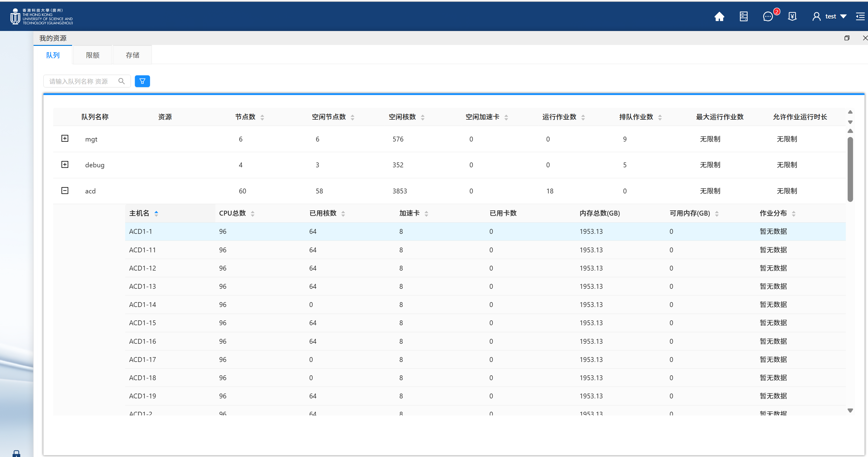This screenshot has width=868, height=457.
Task: Click the 已用卡数 column header
Action: (x=503, y=213)
